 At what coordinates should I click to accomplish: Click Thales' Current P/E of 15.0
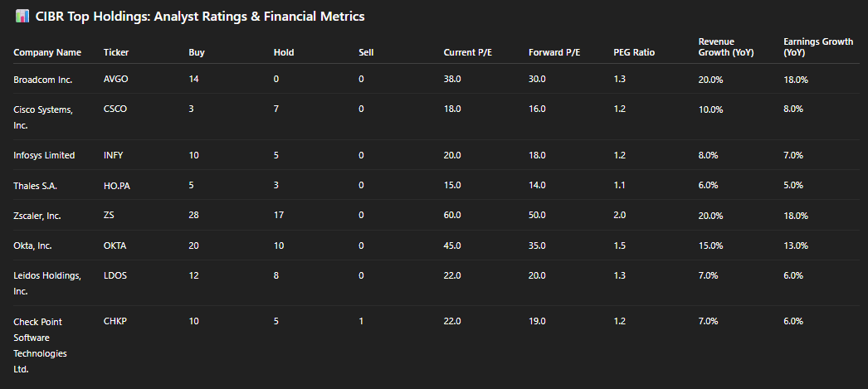(x=452, y=185)
